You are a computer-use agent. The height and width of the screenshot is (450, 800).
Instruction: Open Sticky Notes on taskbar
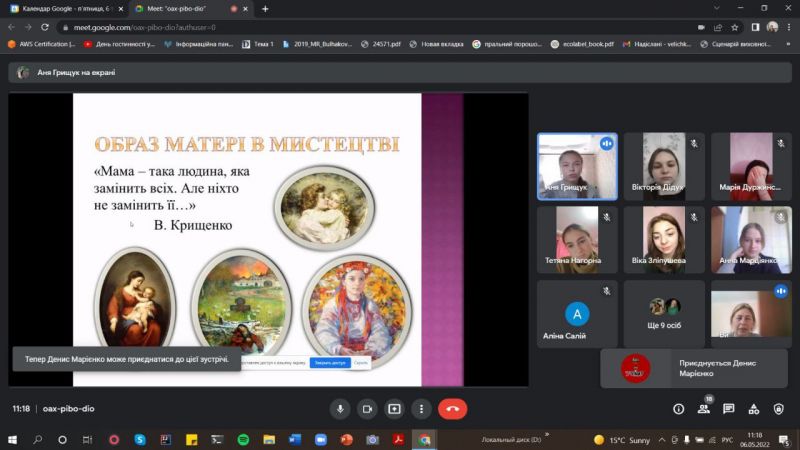tap(191, 440)
